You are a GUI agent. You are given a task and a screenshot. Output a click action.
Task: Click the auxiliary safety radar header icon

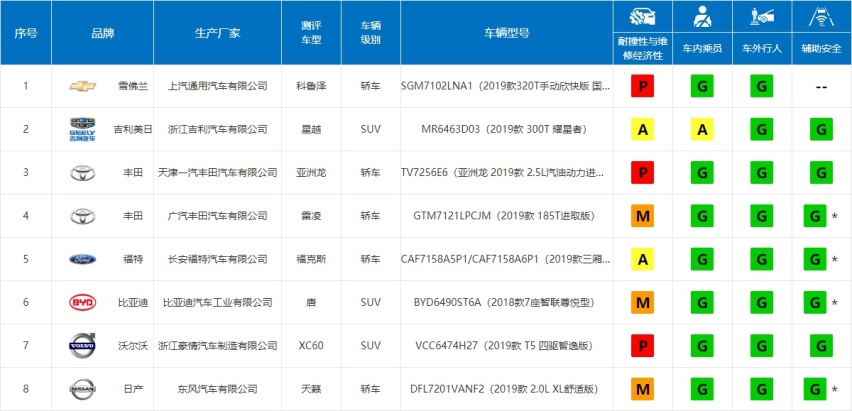[x=822, y=18]
